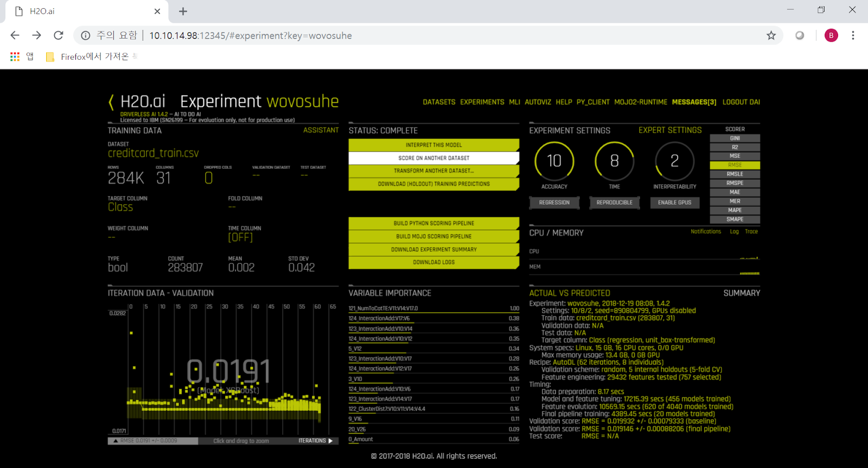This screenshot has height=468, width=868.
Task: Select MAE scorer
Action: (735, 192)
